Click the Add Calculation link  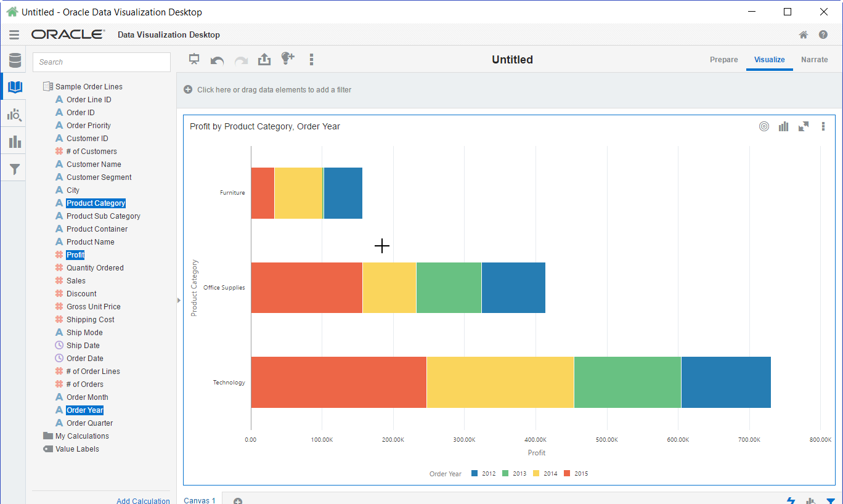click(x=143, y=500)
